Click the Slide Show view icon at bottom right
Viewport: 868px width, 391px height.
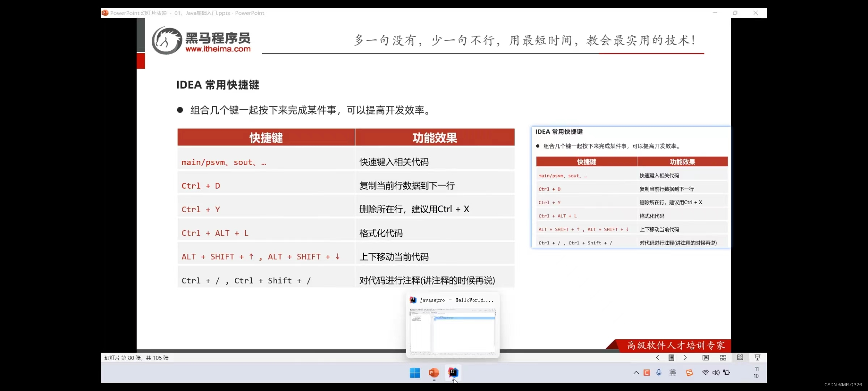tap(757, 358)
